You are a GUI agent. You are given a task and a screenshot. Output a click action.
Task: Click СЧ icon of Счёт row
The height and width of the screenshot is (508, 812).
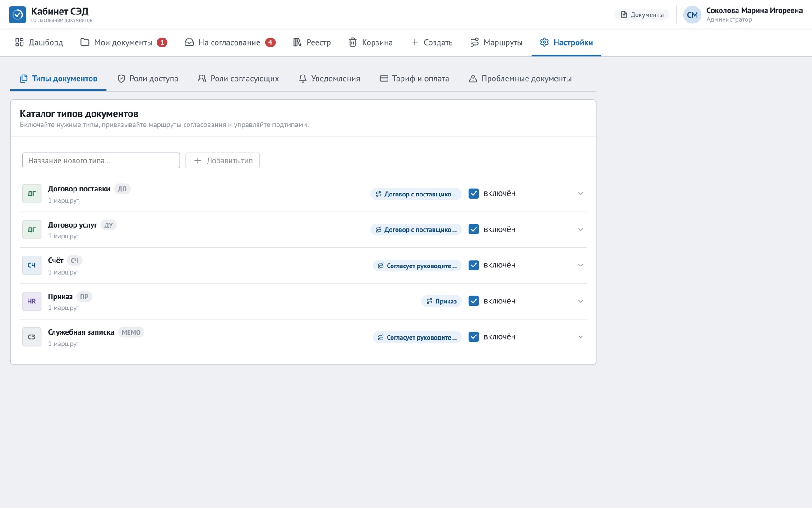point(32,265)
